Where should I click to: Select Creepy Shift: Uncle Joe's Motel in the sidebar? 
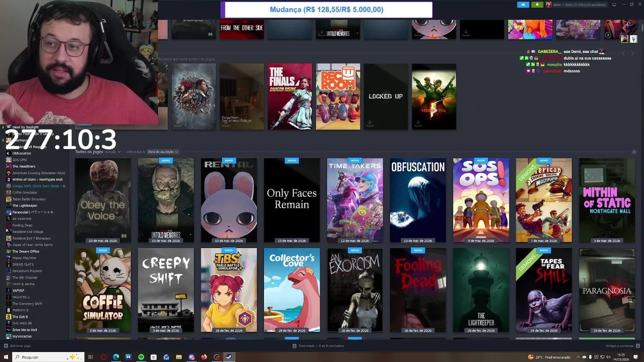pos(38,186)
